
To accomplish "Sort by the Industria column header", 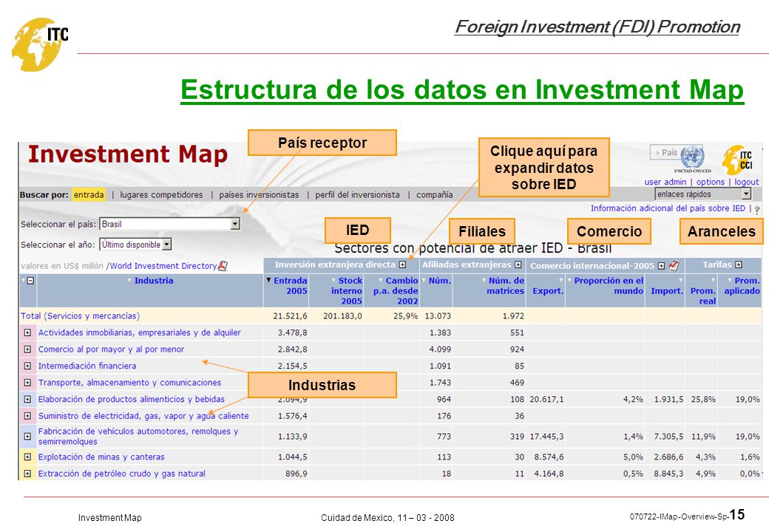I will click(x=154, y=281).
